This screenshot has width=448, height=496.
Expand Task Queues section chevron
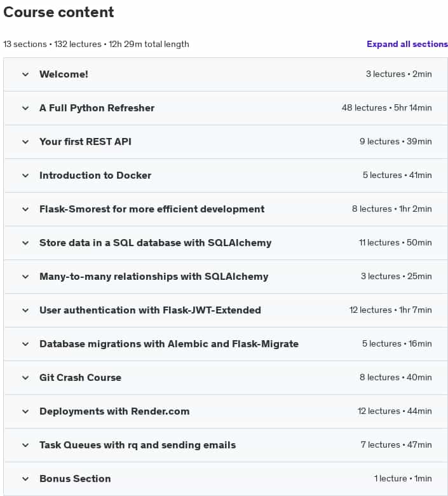tap(25, 445)
